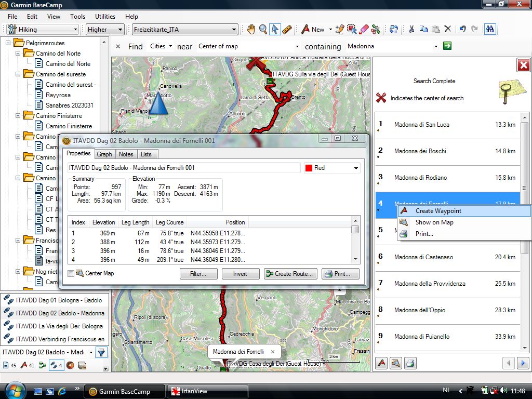Screen dimensions: 532x399
Task: Click the binoculars Find icon
Action: (489, 30)
